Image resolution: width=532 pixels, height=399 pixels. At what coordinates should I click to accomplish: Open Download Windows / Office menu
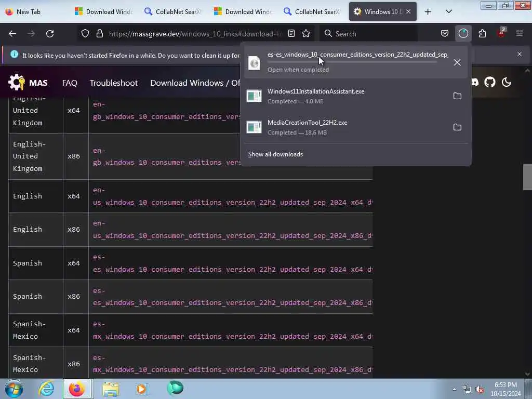pyautogui.click(x=195, y=83)
